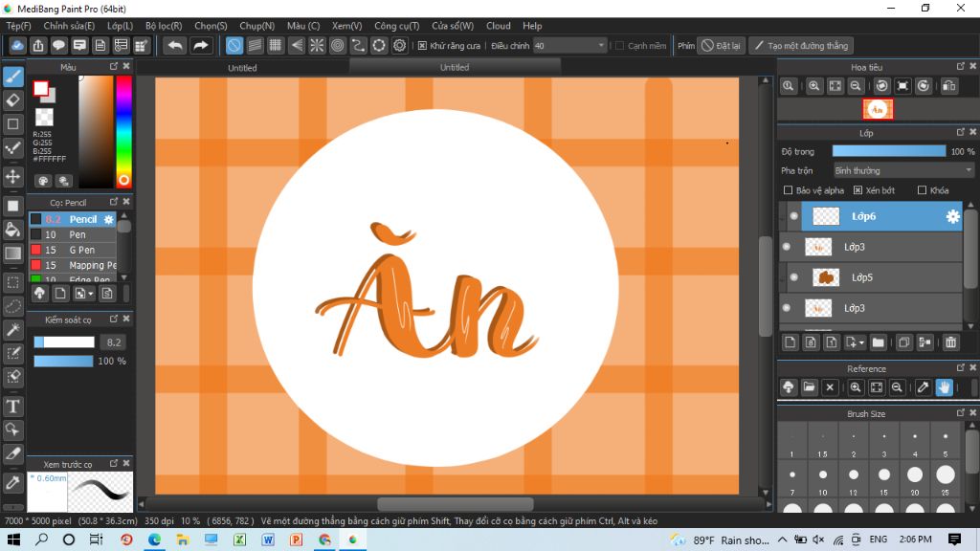980x551 pixels.
Task: Select G Pen brush in list
Action: coord(73,250)
